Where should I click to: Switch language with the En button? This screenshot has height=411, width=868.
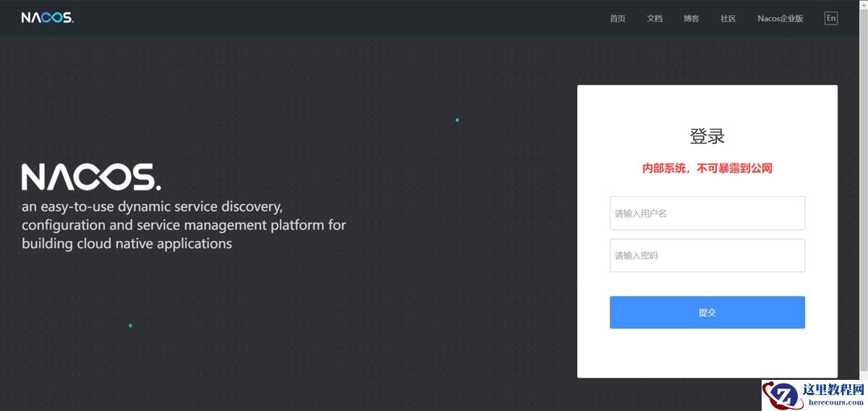click(x=831, y=18)
